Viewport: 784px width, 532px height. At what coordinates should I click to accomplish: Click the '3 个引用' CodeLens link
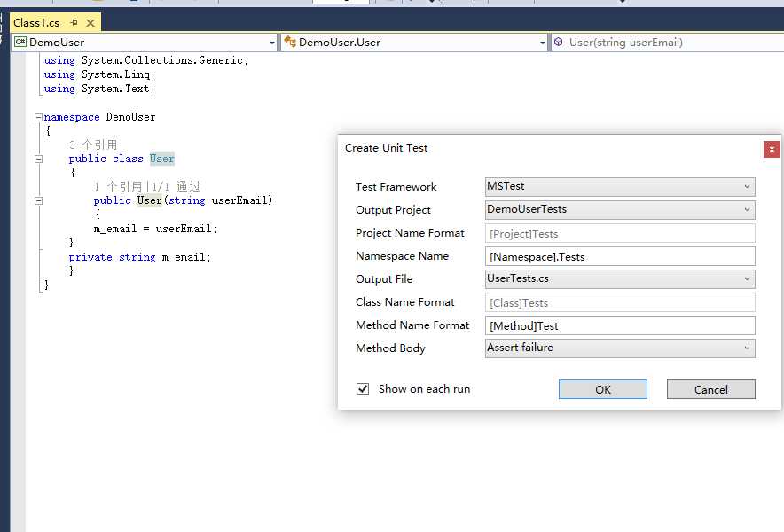coord(93,145)
